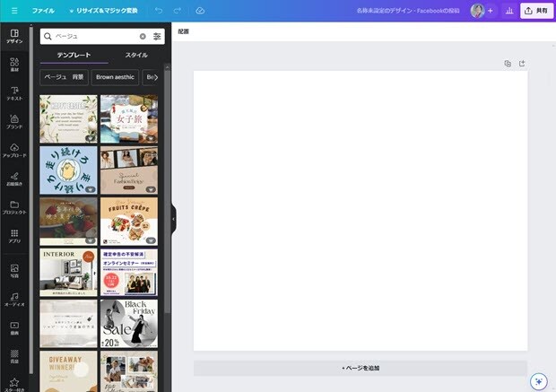Open the hamburger main menu

tap(13, 11)
